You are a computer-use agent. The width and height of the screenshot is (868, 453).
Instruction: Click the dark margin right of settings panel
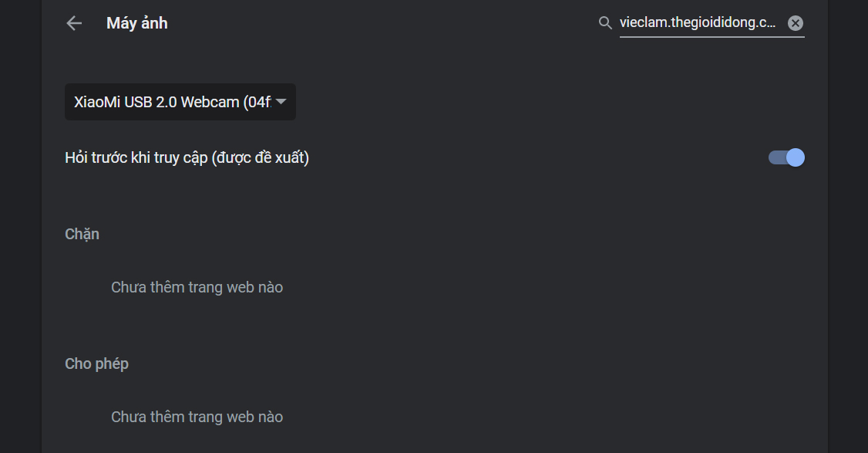(x=848, y=226)
